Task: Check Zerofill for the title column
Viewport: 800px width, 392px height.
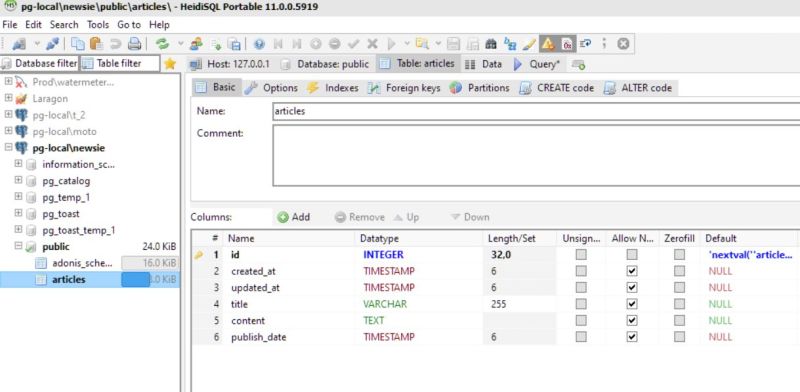Action: pyautogui.click(x=679, y=304)
